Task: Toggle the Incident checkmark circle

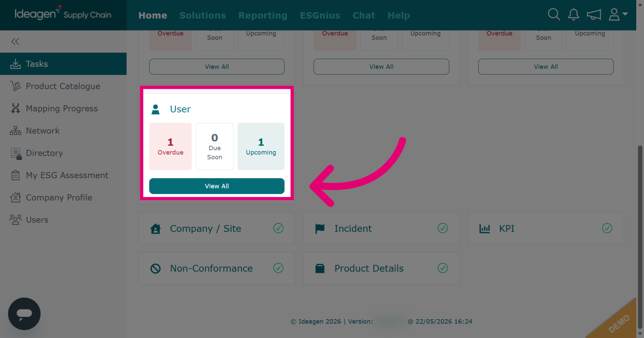Action: click(x=443, y=228)
